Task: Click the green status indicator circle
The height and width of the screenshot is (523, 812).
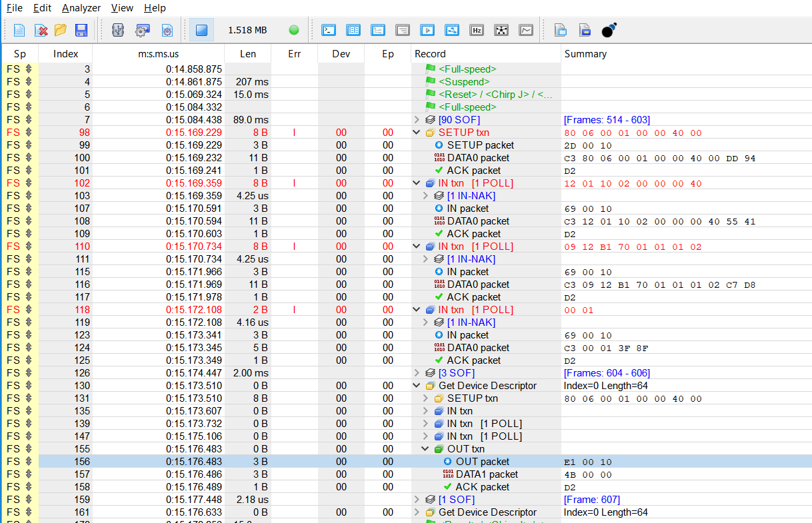Action: 294,30
